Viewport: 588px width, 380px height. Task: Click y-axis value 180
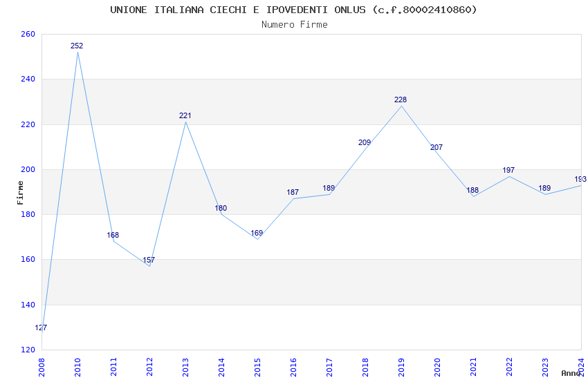coord(28,214)
